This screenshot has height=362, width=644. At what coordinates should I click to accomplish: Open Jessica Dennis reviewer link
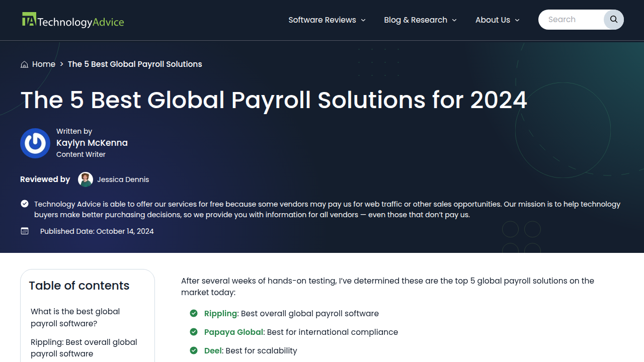123,179
